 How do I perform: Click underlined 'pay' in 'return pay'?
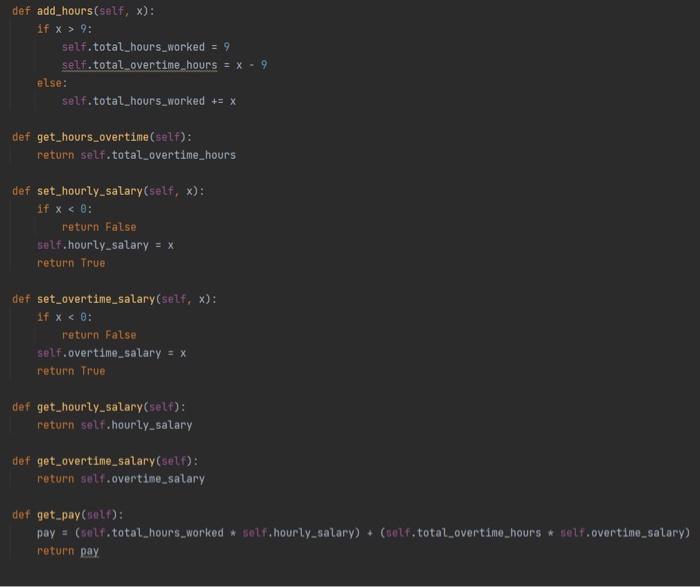90,551
